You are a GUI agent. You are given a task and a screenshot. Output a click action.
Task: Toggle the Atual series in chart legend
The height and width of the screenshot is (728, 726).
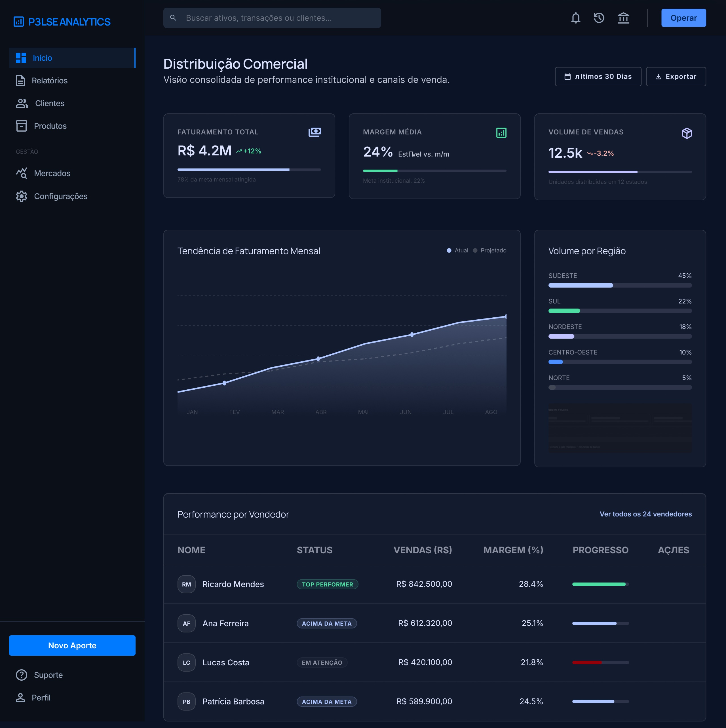pos(457,251)
